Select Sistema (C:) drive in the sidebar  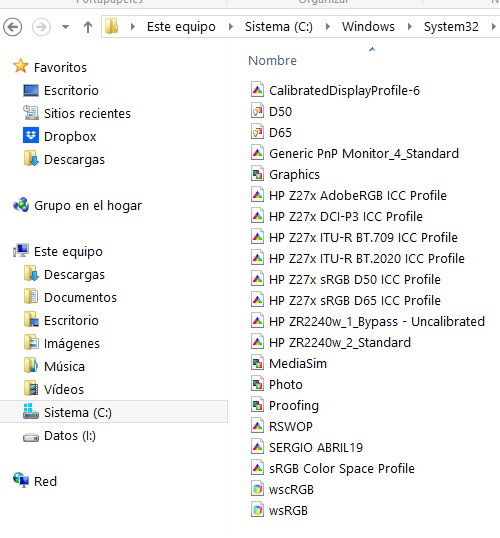[114, 412]
